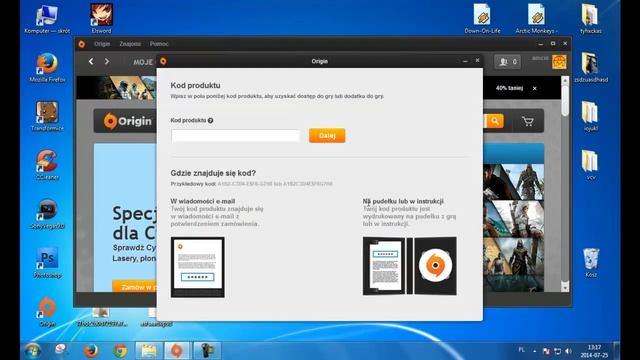Open the Origin menu in main window
Viewport: 640px width, 360px height.
pyautogui.click(x=102, y=44)
